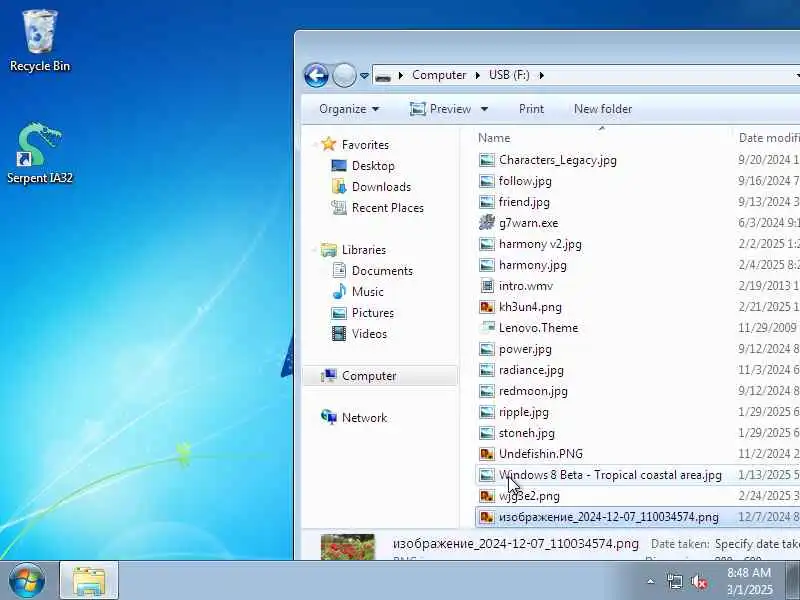
Task: Select the g7warn.exe gear icon
Action: coord(487,223)
